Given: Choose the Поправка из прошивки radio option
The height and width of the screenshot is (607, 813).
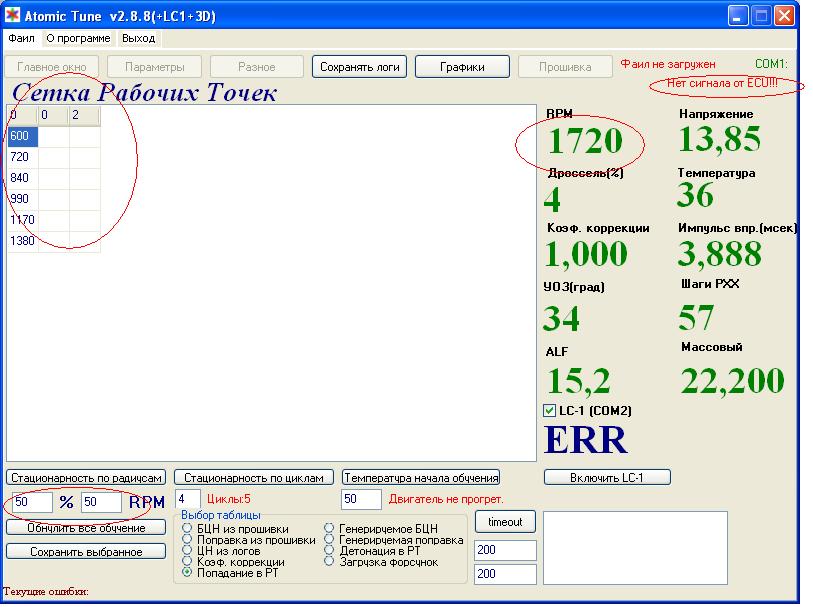Looking at the screenshot, I should 187,540.
